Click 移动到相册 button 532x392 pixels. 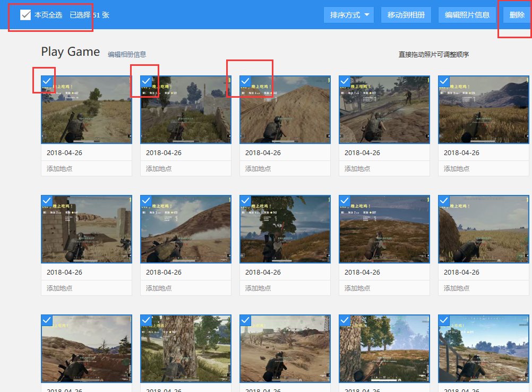pyautogui.click(x=406, y=15)
